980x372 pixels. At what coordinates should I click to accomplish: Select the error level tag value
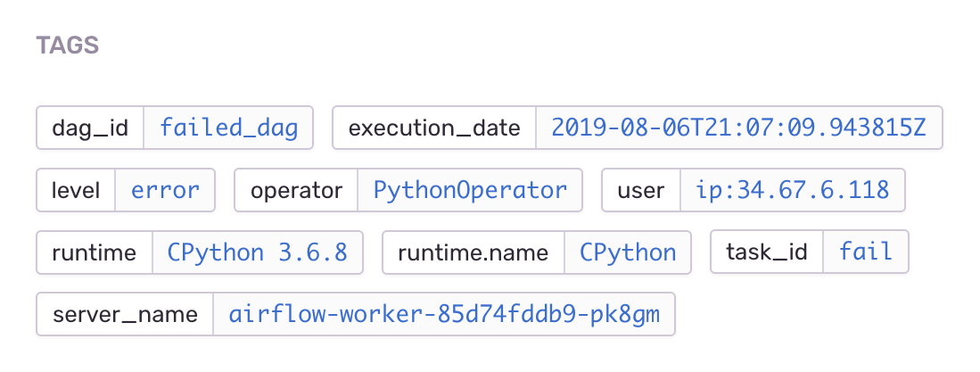(x=165, y=190)
